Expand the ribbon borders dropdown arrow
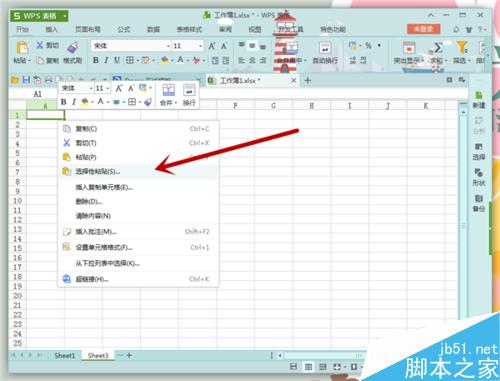 137,60
